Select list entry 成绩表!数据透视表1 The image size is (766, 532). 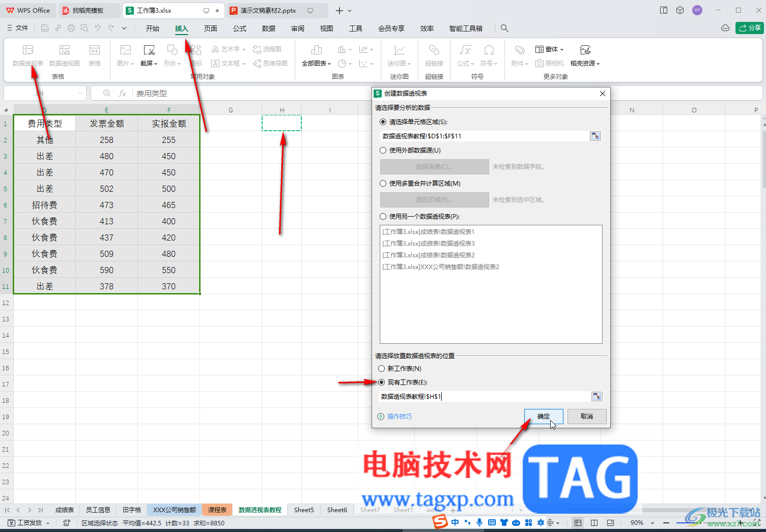click(x=429, y=231)
